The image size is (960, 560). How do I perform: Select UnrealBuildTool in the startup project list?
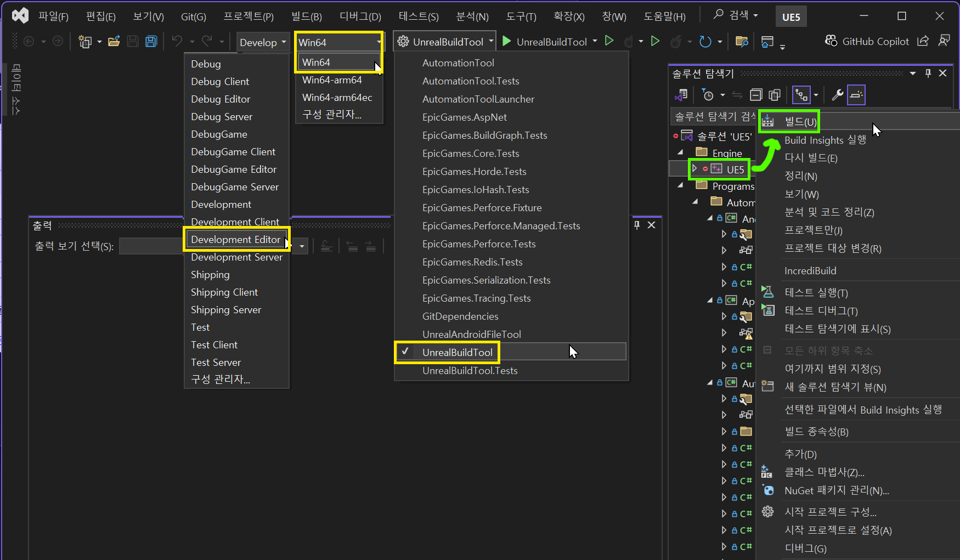(511, 352)
